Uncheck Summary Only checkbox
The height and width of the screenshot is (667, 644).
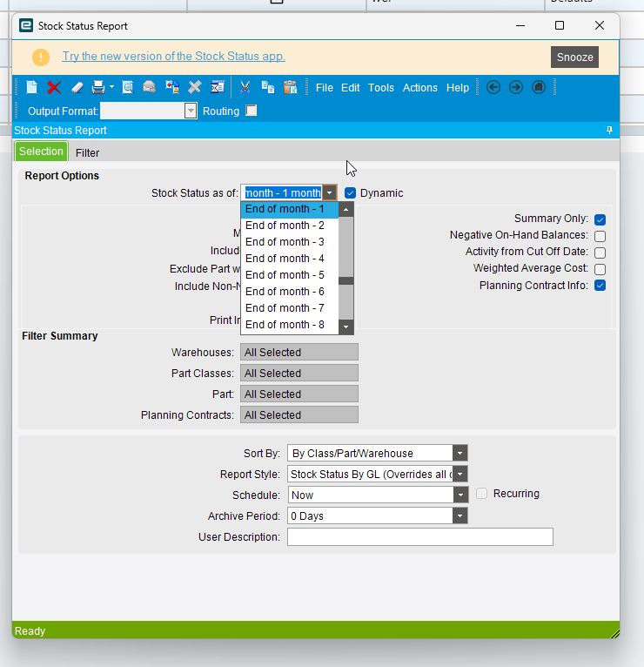click(x=600, y=219)
